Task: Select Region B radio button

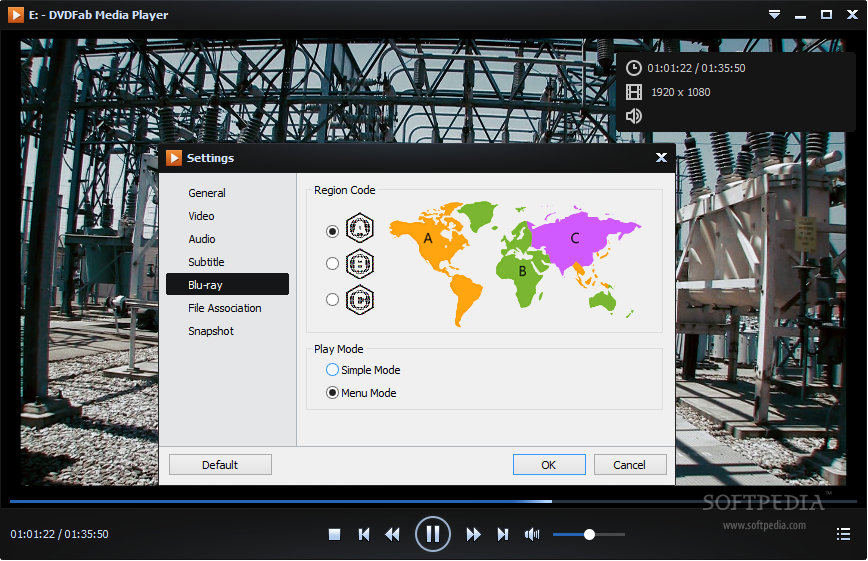Action: coord(332,264)
